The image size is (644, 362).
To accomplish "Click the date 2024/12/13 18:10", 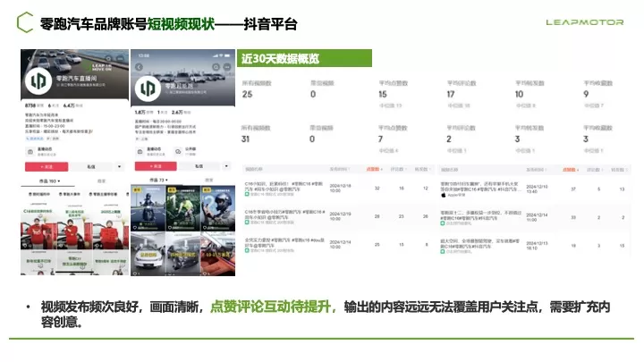I will (x=538, y=246).
